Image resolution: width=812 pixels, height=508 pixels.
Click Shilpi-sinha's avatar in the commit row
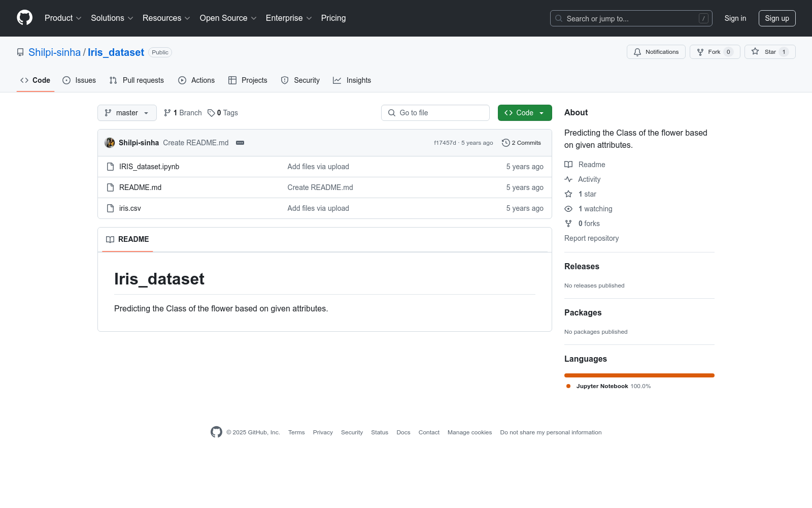(x=110, y=143)
